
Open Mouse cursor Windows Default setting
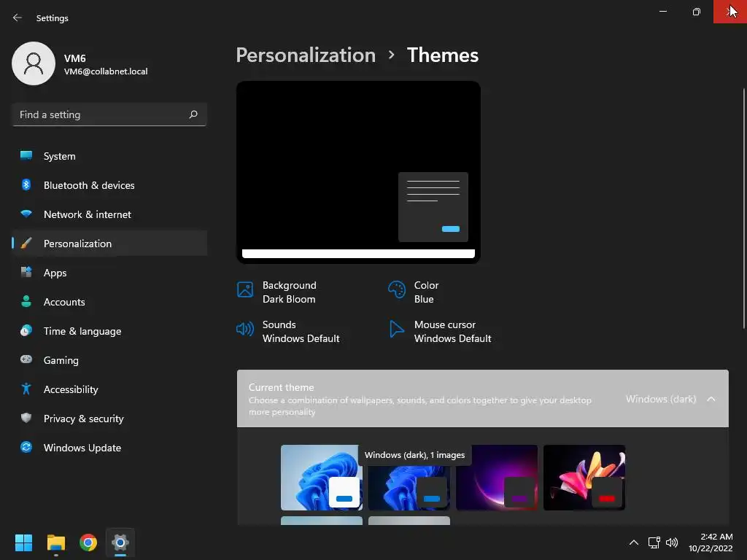tap(452, 332)
